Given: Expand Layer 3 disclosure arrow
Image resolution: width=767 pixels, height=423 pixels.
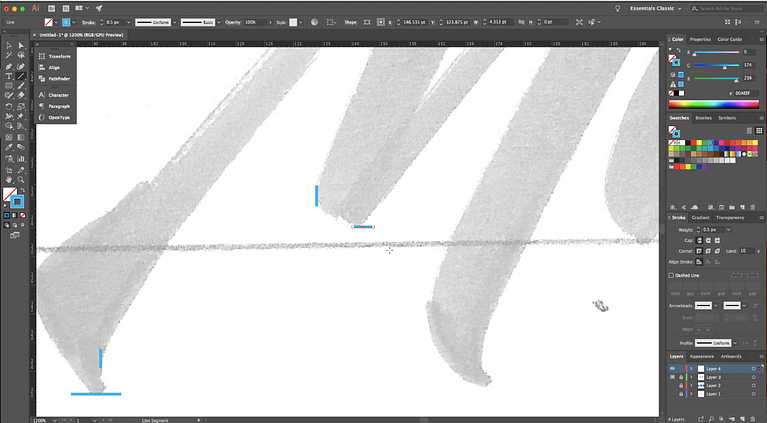Looking at the screenshot, I should coord(690,377).
